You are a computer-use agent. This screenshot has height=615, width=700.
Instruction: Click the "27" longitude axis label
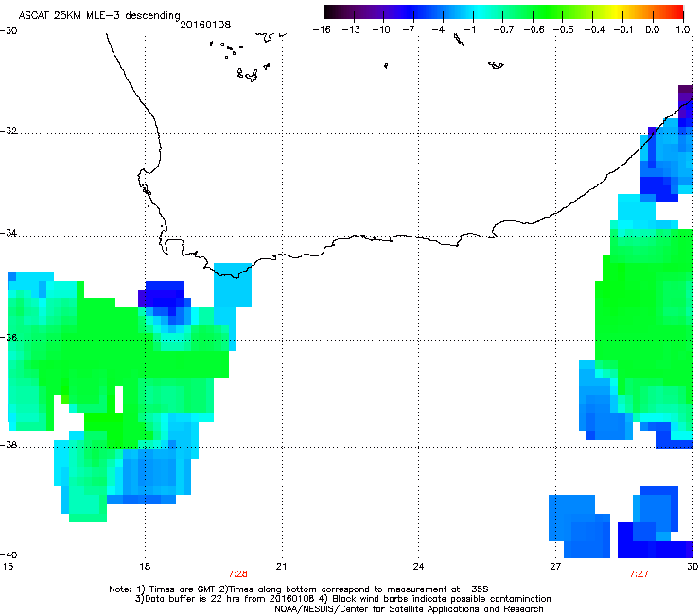[x=555, y=567]
